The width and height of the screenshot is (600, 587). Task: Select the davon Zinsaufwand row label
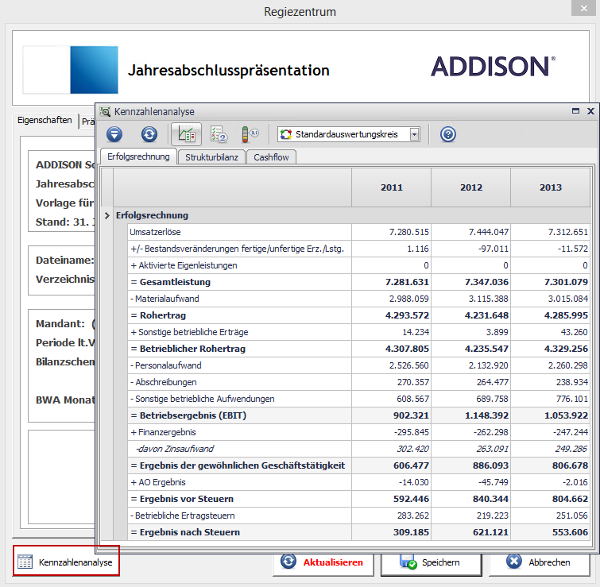tap(175, 448)
